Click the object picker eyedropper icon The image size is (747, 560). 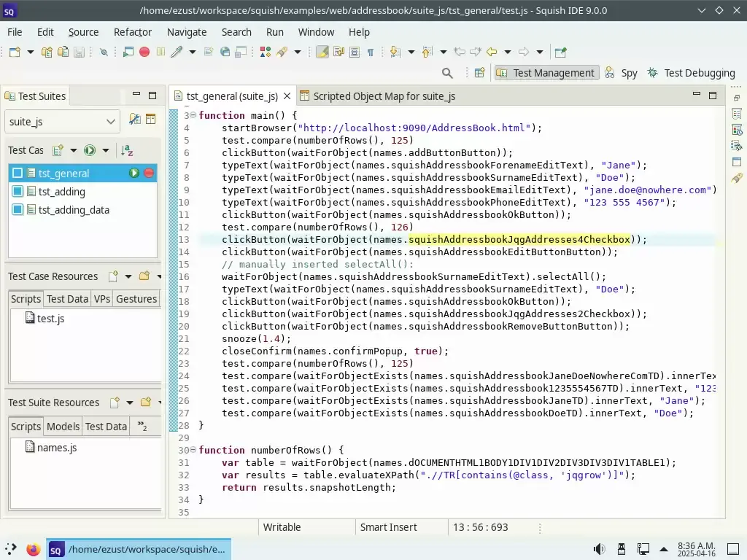177,52
